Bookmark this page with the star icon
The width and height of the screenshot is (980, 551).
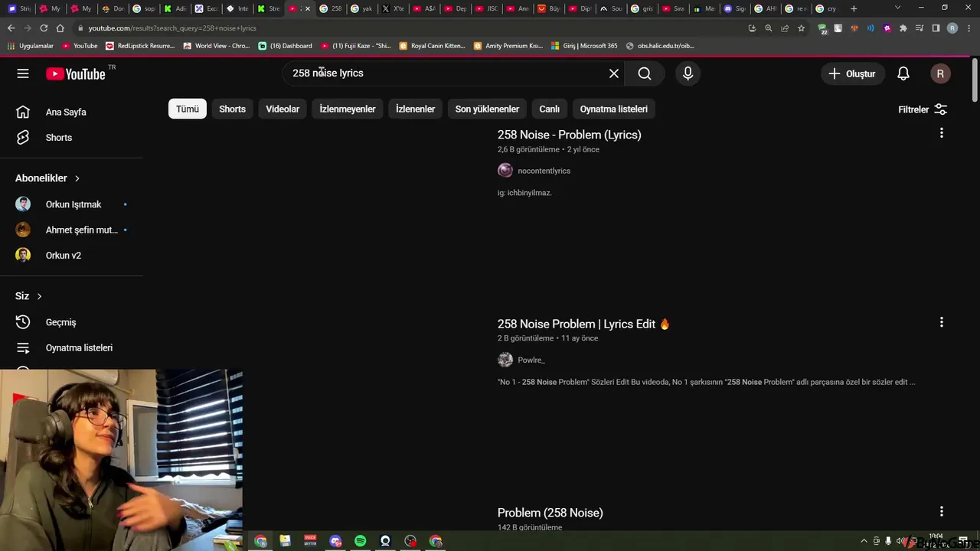pos(801,28)
